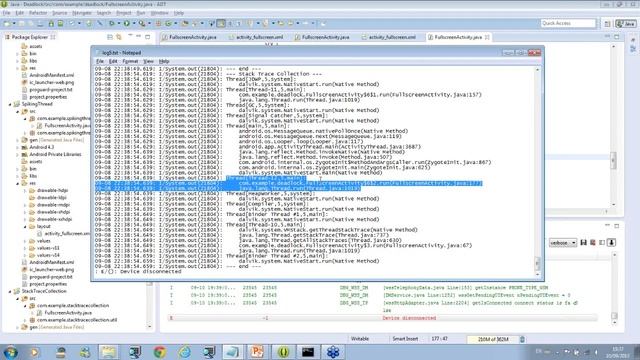The image size is (640, 360).
Task: Collapse the SpikingThread project node
Action: tap(10, 104)
